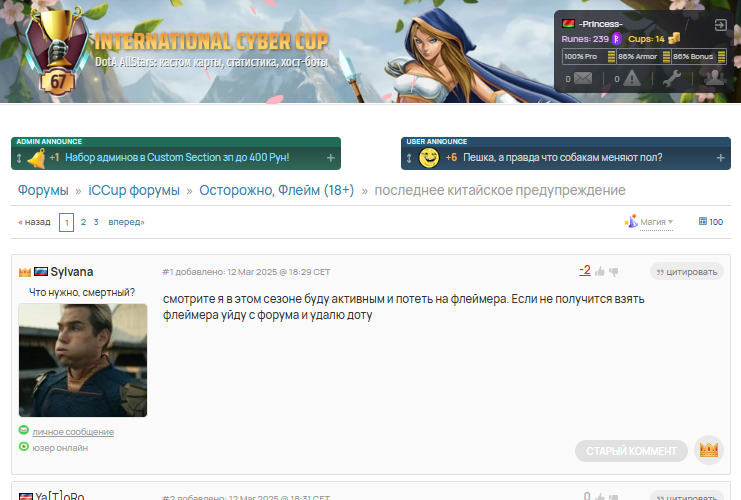The height and width of the screenshot is (500, 741).
Task: Click the logout arrow icon near -Princess-
Action: pyautogui.click(x=720, y=25)
